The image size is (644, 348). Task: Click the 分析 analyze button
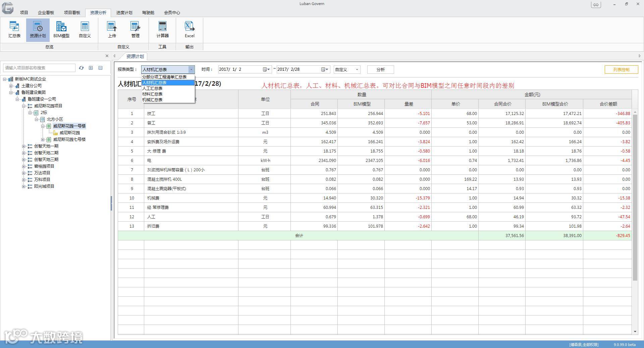pyautogui.click(x=381, y=69)
